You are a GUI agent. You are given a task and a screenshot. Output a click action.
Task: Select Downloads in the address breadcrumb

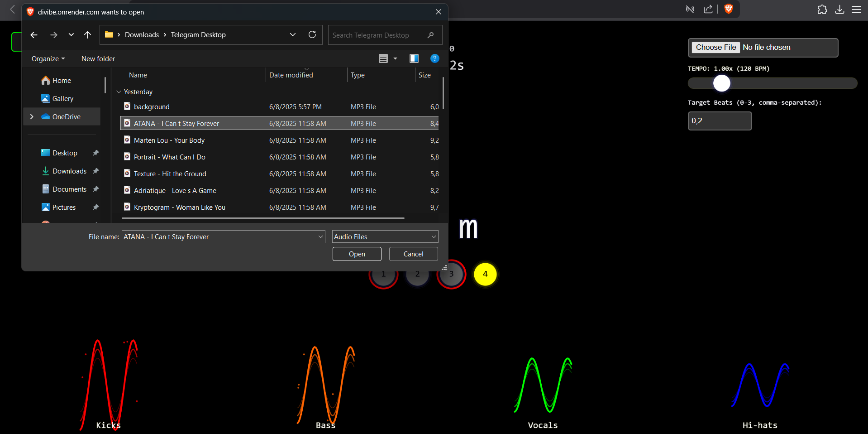pyautogui.click(x=142, y=35)
